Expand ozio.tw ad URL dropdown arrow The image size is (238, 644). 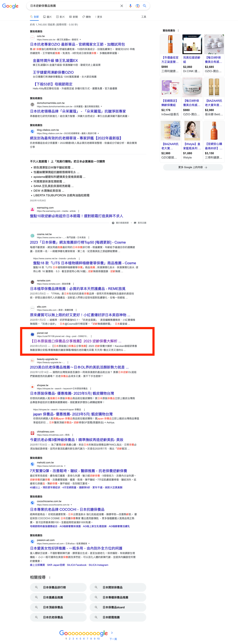point(80,40)
